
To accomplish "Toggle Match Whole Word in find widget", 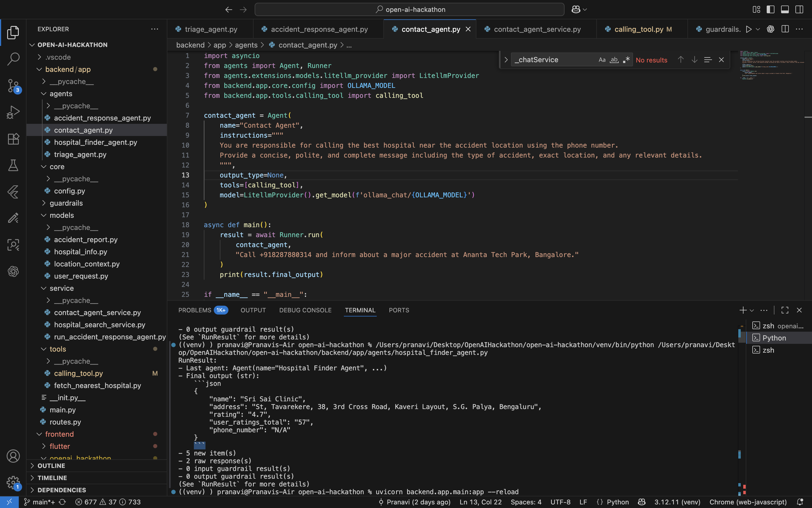I will pos(614,60).
